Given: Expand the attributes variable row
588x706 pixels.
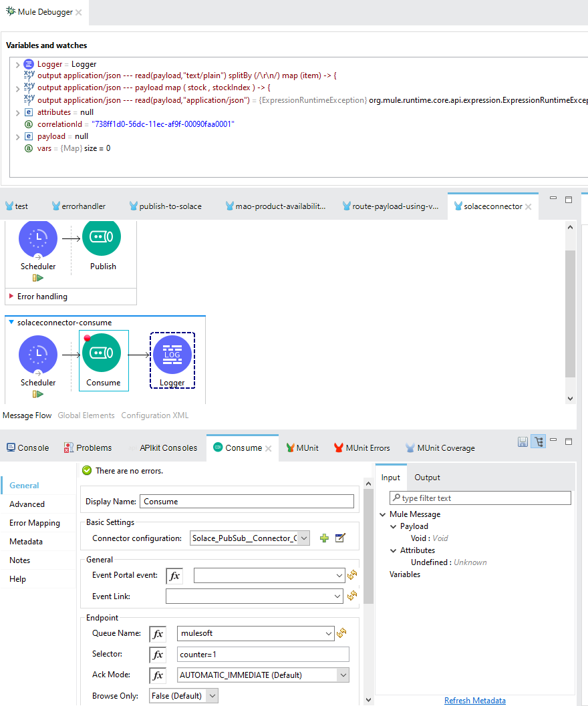Looking at the screenshot, I should coord(17,113).
